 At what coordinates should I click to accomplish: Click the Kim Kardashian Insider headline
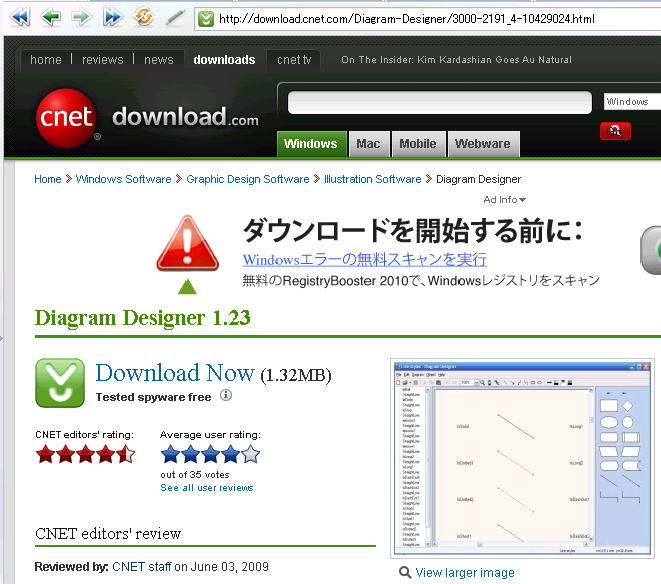click(x=457, y=59)
